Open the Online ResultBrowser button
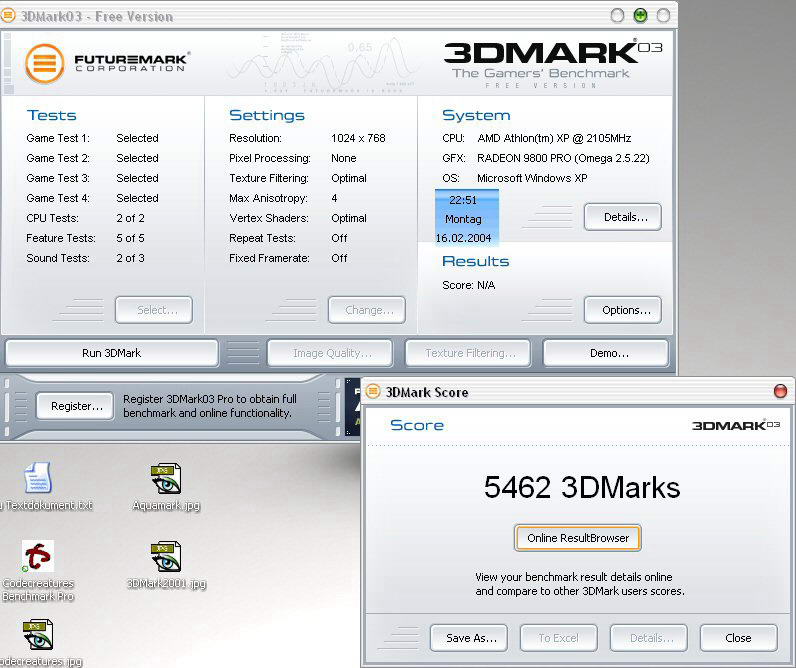This screenshot has width=796, height=668. 578,538
